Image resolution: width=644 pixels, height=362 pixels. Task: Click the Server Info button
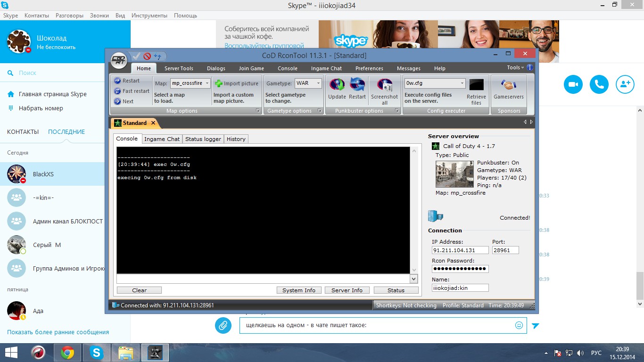[347, 290]
